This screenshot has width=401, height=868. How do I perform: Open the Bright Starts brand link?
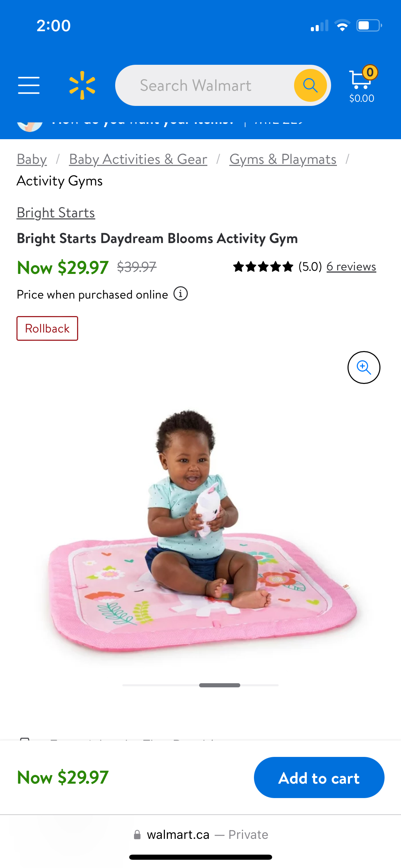(56, 213)
